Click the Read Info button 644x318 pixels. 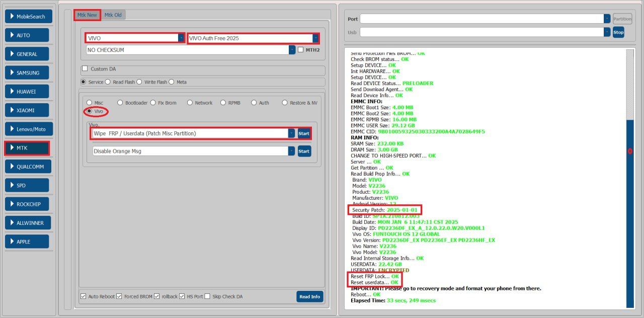(x=310, y=296)
